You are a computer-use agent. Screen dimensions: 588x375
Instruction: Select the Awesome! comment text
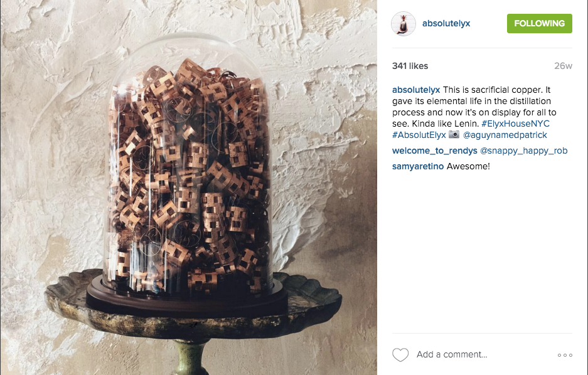tap(468, 166)
